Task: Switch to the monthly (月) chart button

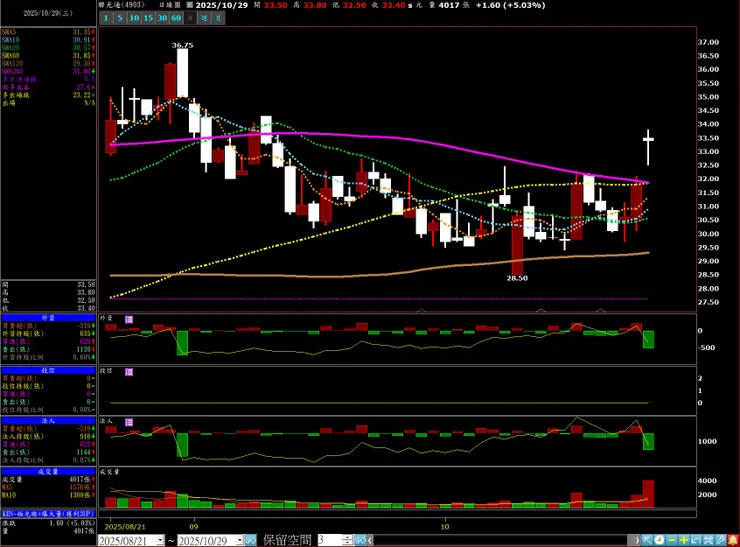Action: (218, 18)
